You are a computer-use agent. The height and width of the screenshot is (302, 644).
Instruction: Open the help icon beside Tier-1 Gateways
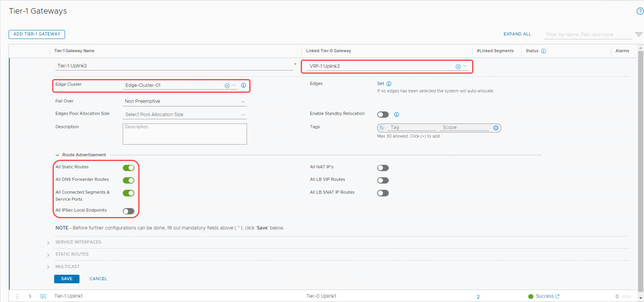(640, 11)
